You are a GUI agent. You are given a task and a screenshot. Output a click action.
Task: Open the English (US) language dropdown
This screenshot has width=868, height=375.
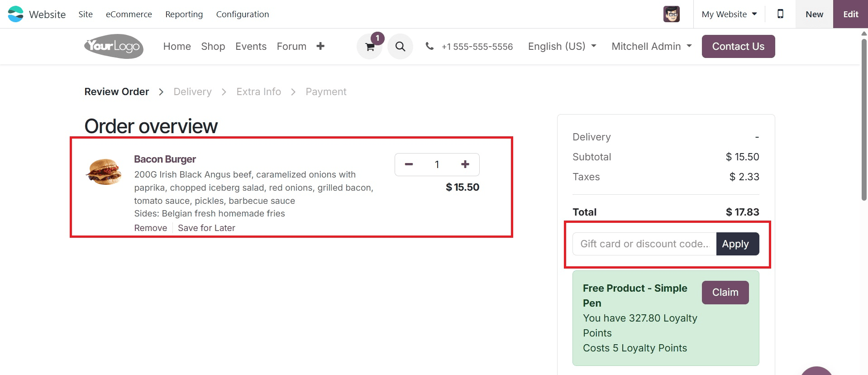[562, 46]
